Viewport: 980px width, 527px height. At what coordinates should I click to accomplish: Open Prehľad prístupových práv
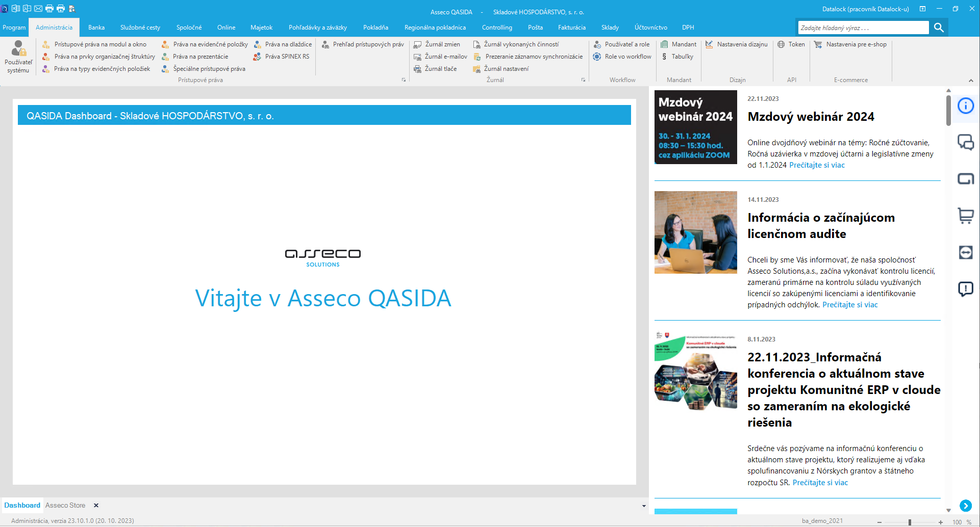point(363,44)
